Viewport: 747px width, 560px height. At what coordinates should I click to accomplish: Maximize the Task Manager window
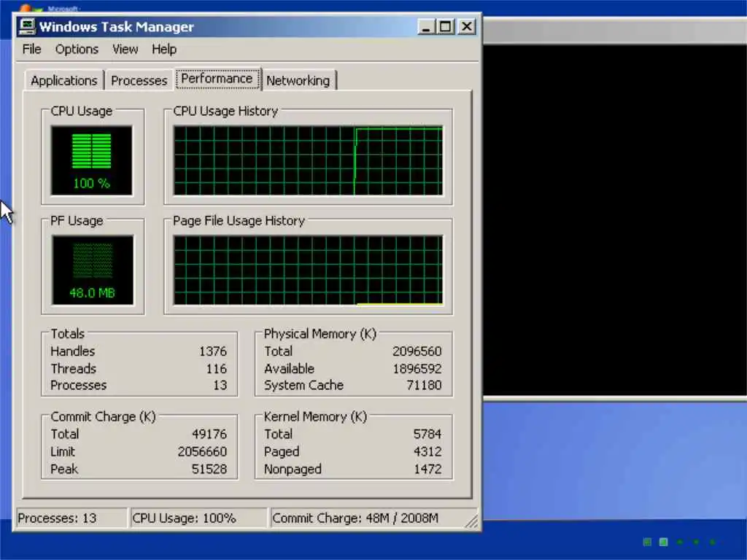[x=446, y=27]
